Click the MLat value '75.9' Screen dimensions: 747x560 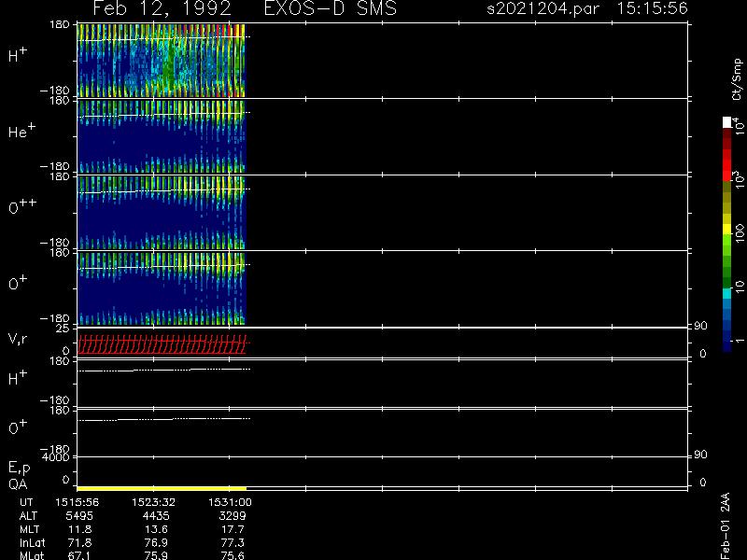click(x=156, y=555)
